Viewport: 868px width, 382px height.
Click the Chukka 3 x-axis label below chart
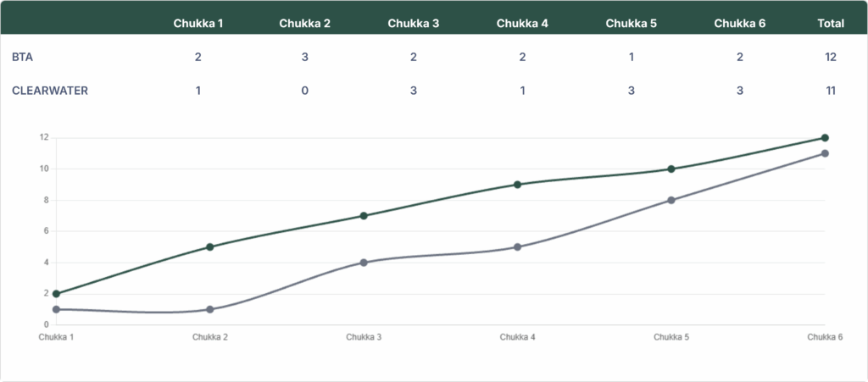point(364,337)
